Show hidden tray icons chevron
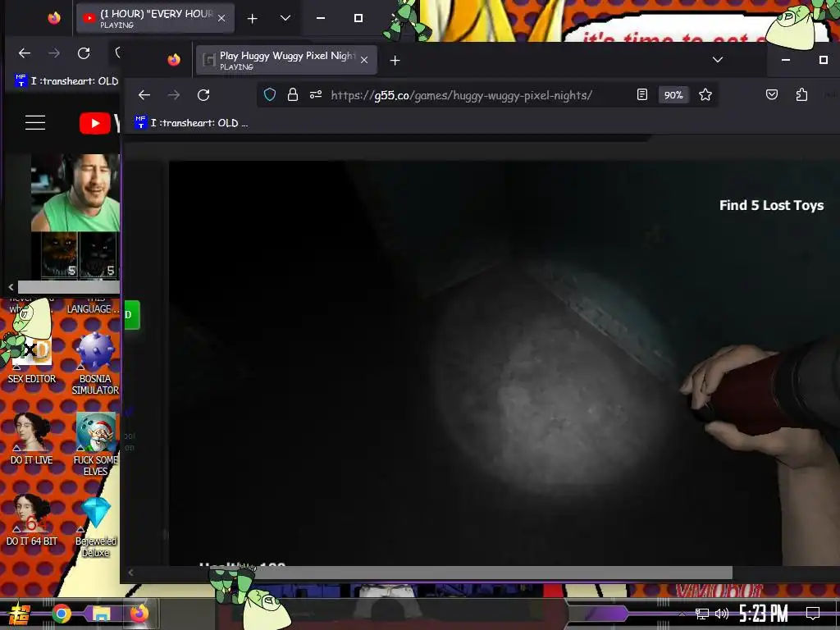 coord(682,614)
